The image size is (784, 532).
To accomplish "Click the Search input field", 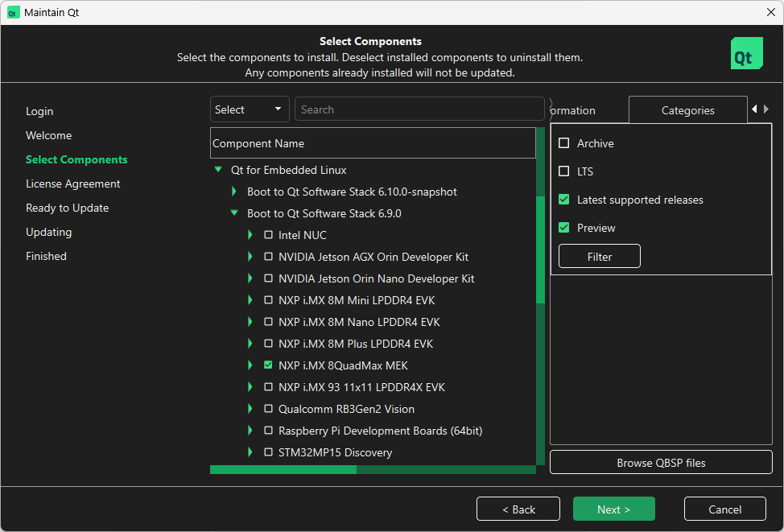I will (419, 109).
